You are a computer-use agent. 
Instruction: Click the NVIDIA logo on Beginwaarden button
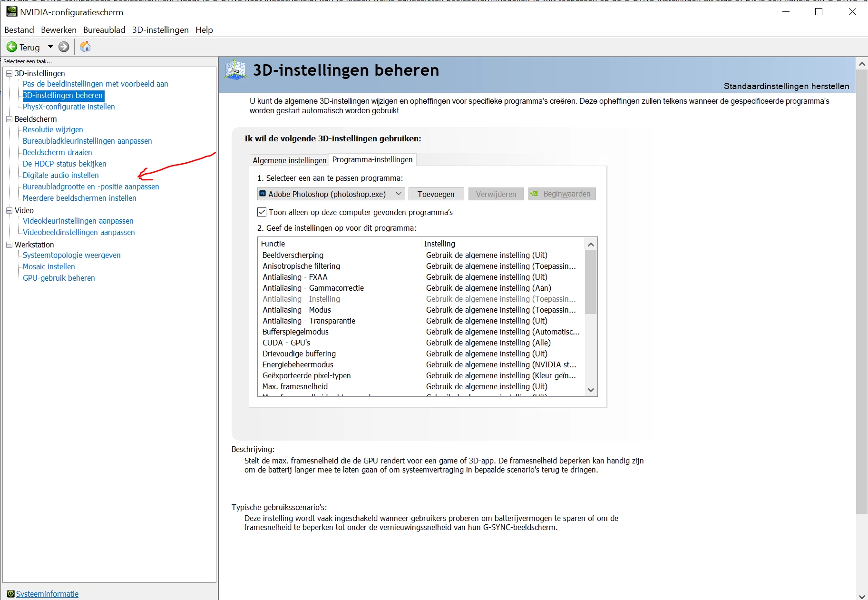[535, 194]
